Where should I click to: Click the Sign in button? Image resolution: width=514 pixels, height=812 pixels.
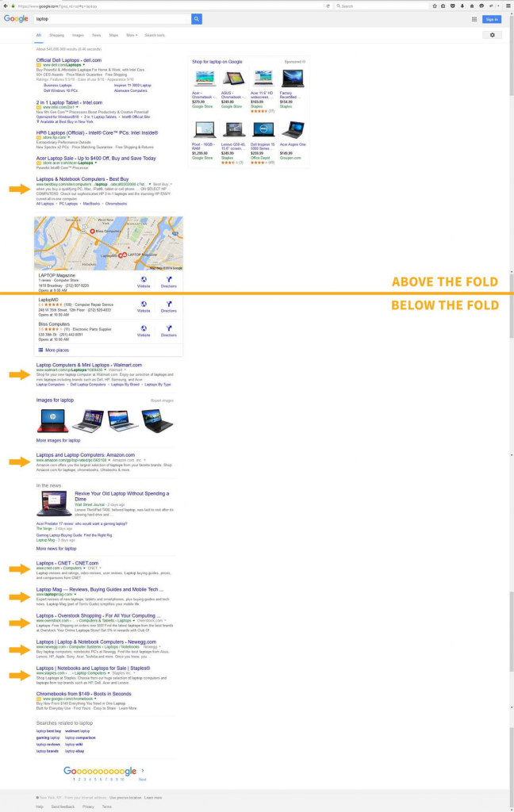coord(492,19)
